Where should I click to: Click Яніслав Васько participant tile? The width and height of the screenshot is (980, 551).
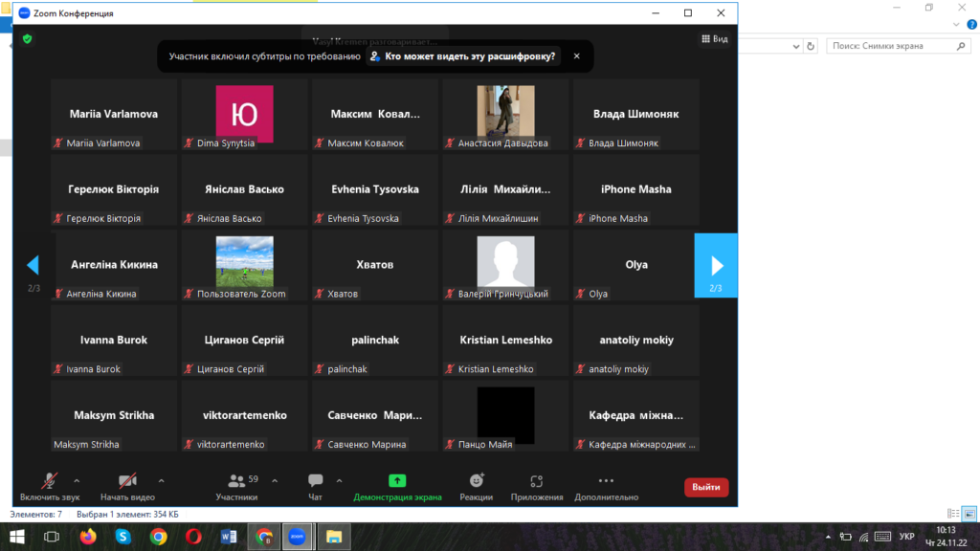click(x=244, y=190)
